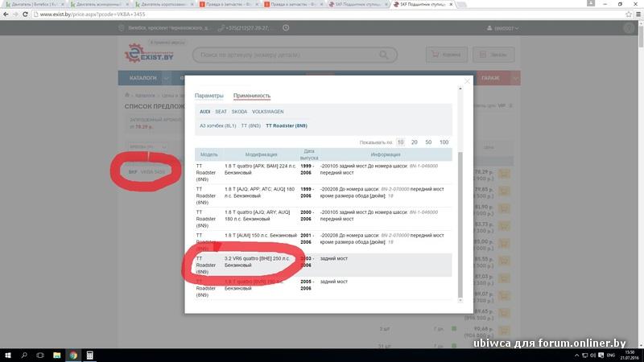The image size is (644, 362).
Task: Reload the exist.by page
Action: 25,14
